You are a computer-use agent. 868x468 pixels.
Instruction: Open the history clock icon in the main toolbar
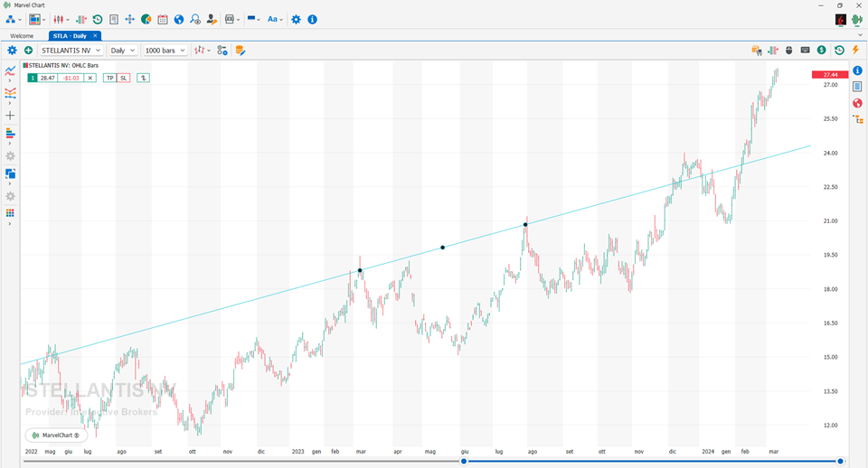click(98, 19)
